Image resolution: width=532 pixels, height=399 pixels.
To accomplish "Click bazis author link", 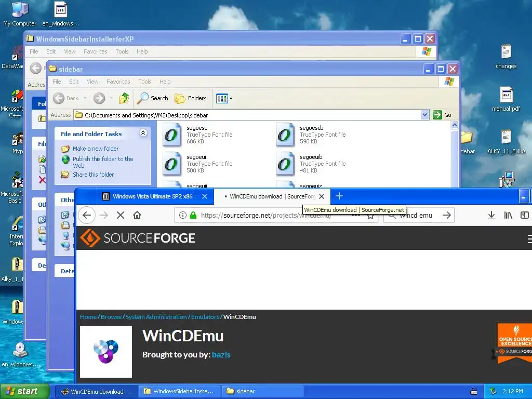I will click(221, 355).
